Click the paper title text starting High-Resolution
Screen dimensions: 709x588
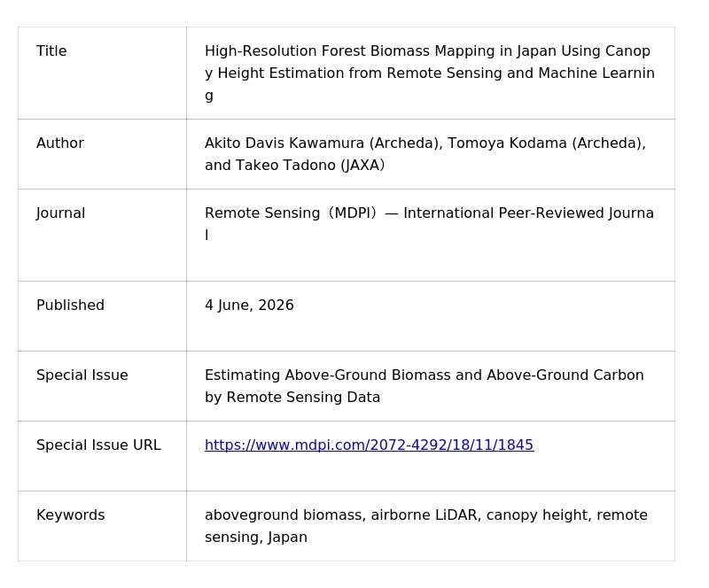[x=430, y=73]
